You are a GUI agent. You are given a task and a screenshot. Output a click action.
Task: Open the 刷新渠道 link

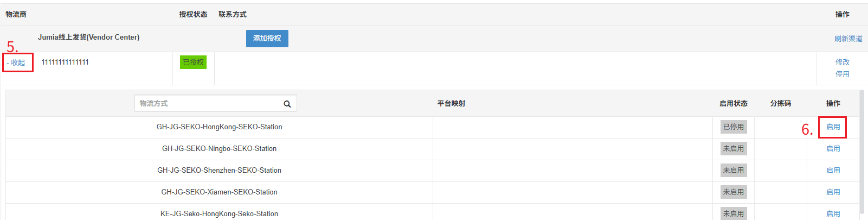tap(848, 39)
